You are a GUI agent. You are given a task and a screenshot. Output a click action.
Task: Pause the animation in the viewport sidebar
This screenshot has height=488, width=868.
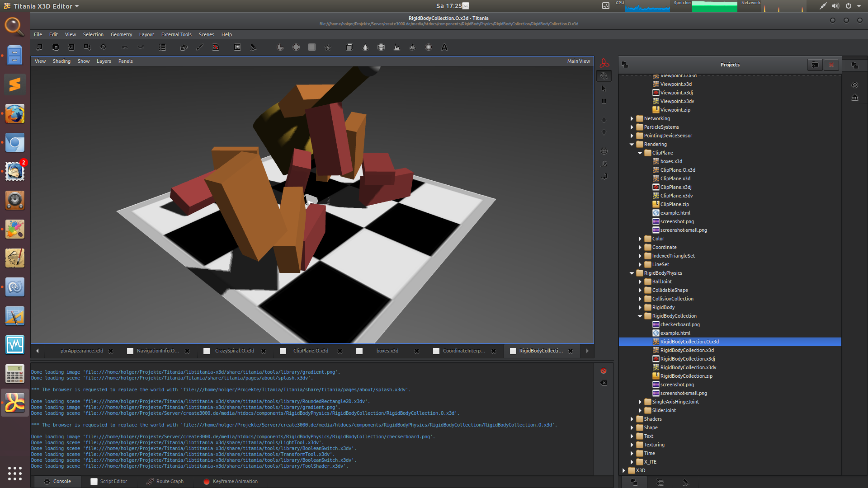pyautogui.click(x=604, y=101)
